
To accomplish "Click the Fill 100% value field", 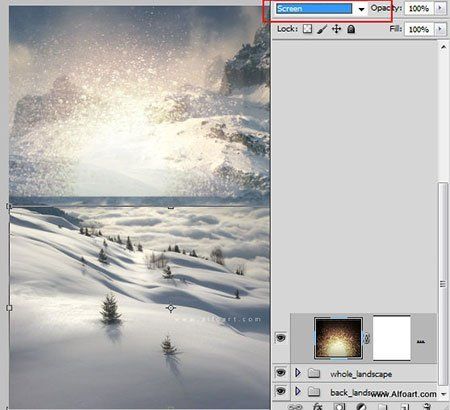I will point(419,29).
